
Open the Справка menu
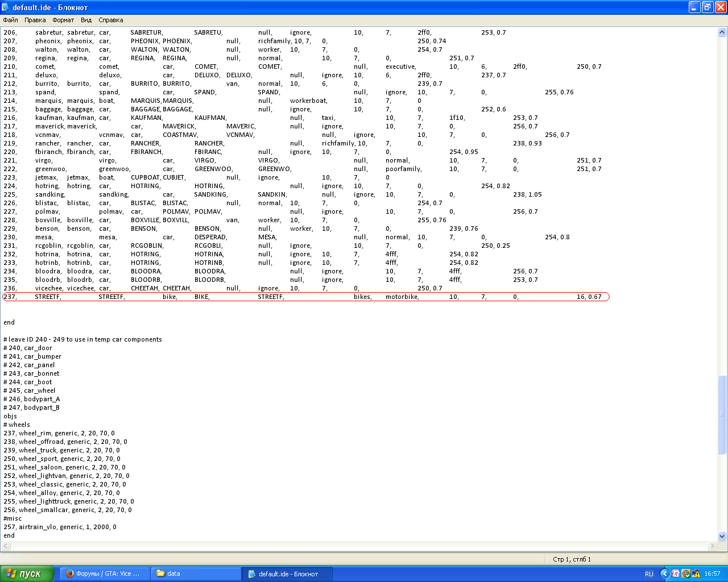[x=111, y=20]
